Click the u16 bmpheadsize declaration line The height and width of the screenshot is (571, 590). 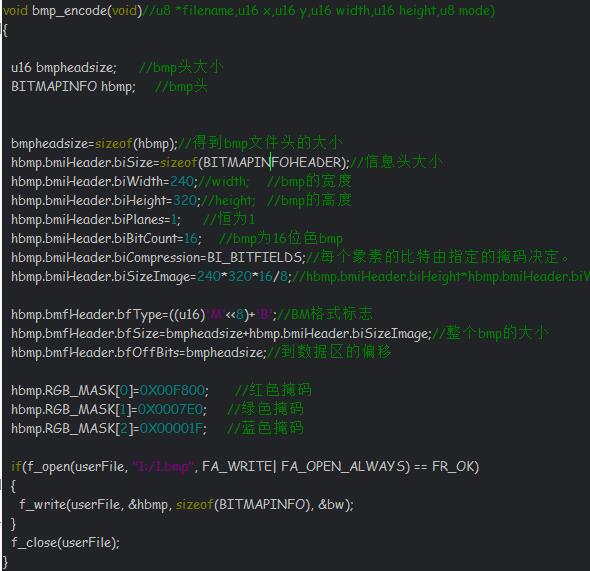pyautogui.click(x=64, y=68)
